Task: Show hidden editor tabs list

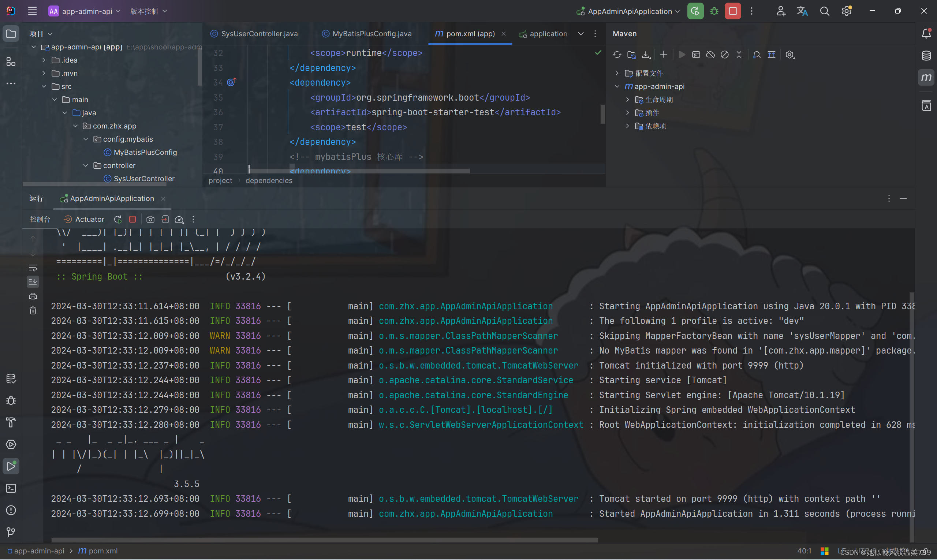Action: (x=581, y=34)
